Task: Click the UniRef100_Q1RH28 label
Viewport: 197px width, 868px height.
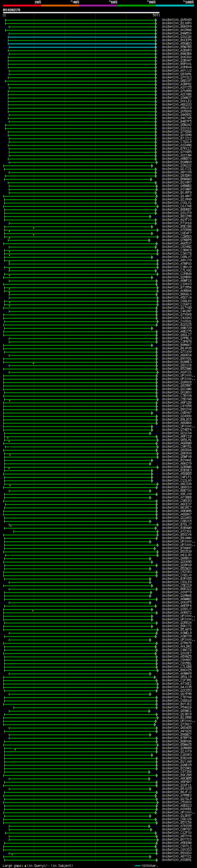Action: pyautogui.click(x=176, y=382)
